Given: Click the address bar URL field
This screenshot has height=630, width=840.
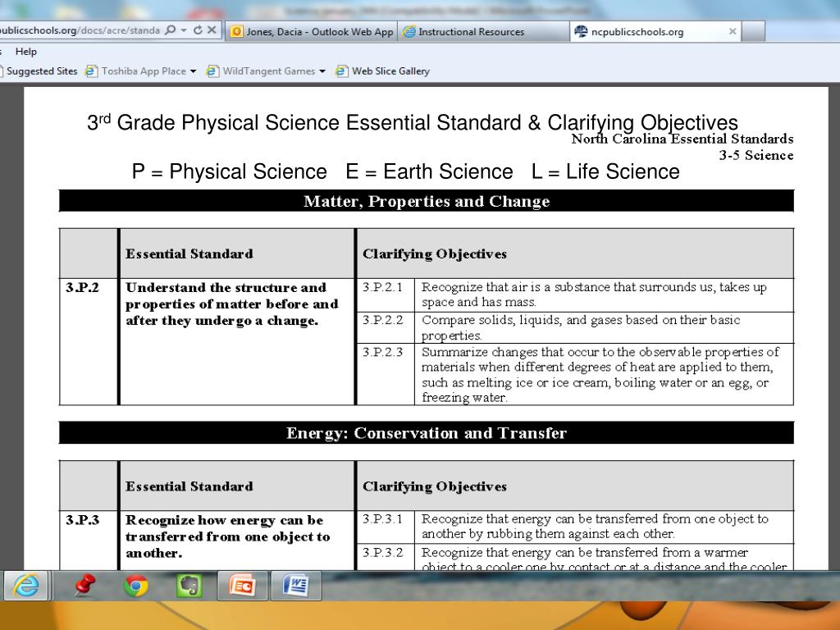Looking at the screenshot, I should click(x=80, y=30).
